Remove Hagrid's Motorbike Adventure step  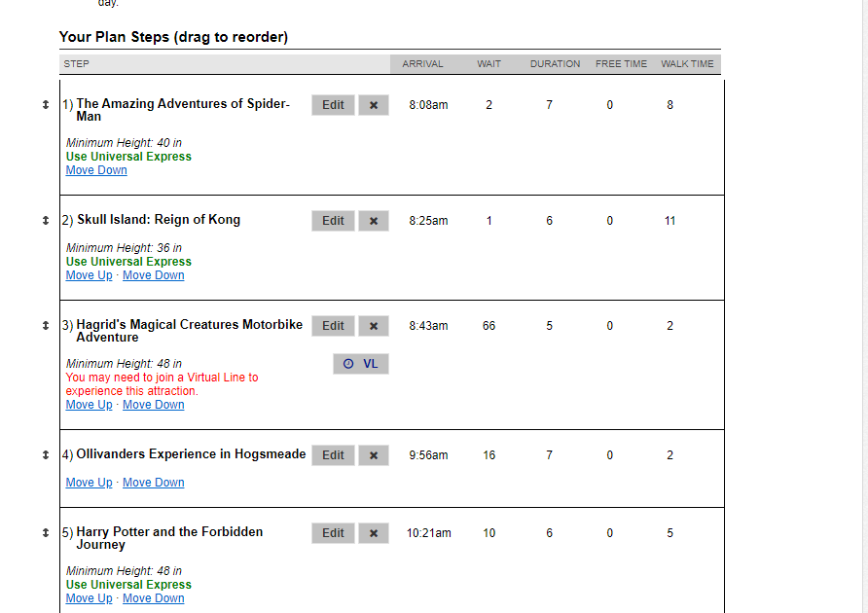374,326
